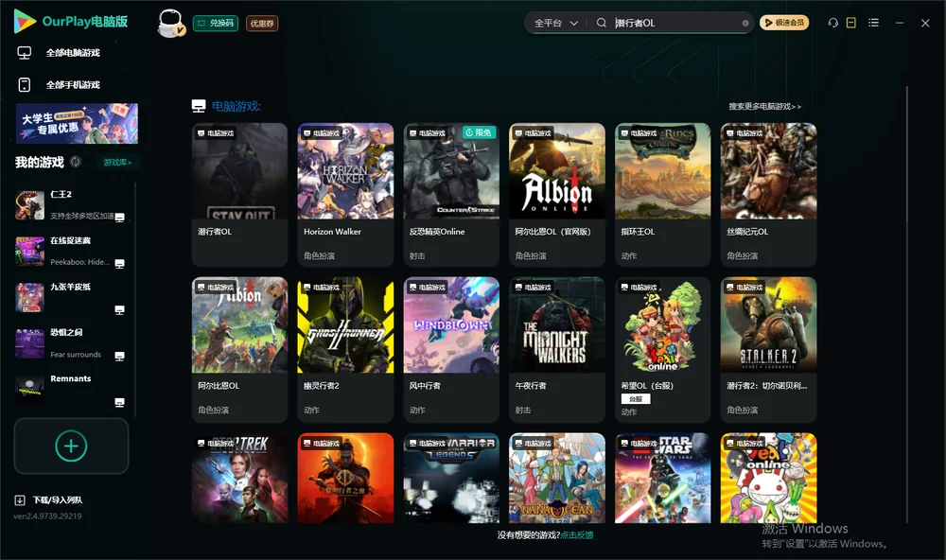The height and width of the screenshot is (560, 946).
Task: Click the 点击反馈 feedback link
Action: tap(577, 535)
